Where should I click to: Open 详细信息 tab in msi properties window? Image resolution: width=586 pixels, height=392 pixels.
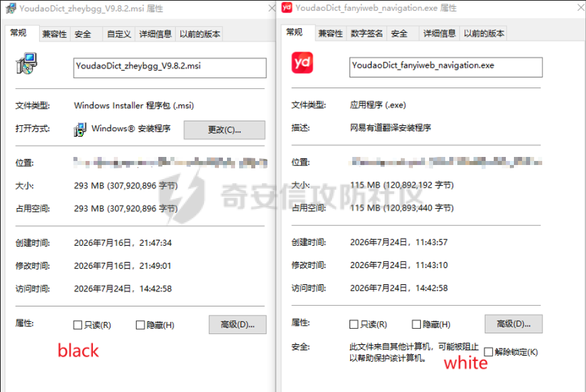[155, 34]
